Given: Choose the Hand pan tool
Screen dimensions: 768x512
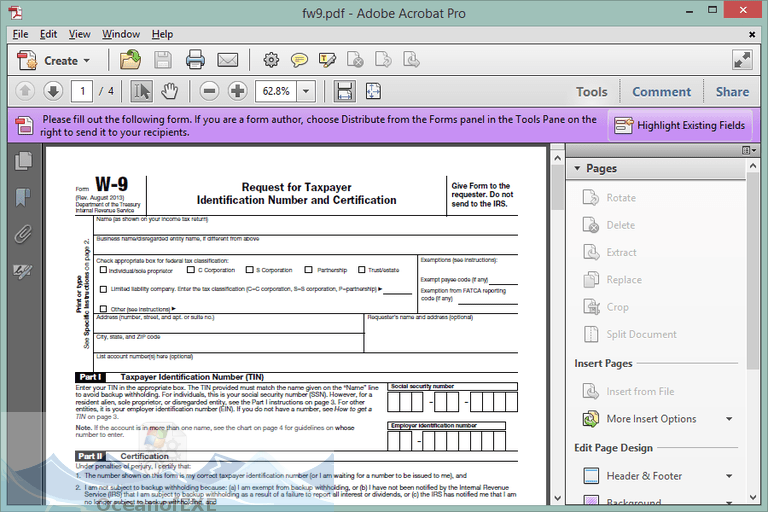Looking at the screenshot, I should (x=169, y=91).
